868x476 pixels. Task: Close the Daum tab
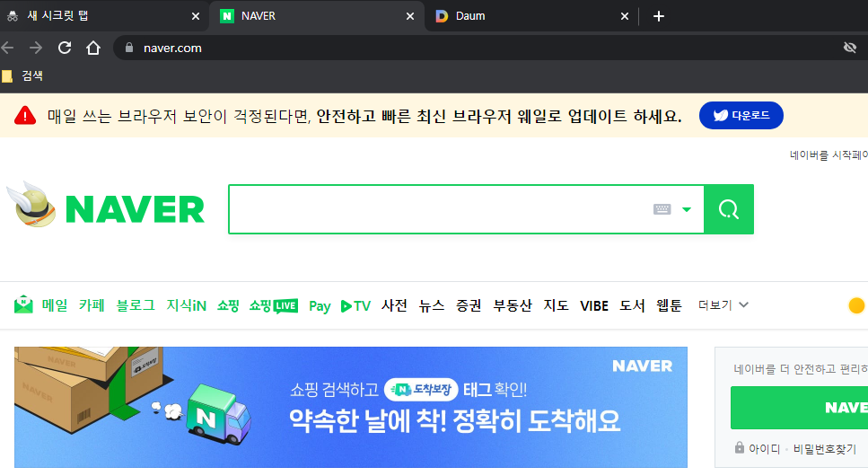pos(625,16)
